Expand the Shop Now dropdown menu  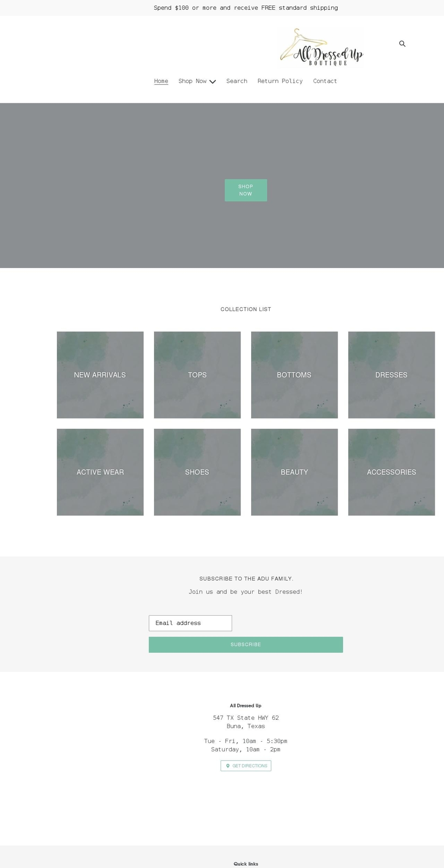[197, 81]
